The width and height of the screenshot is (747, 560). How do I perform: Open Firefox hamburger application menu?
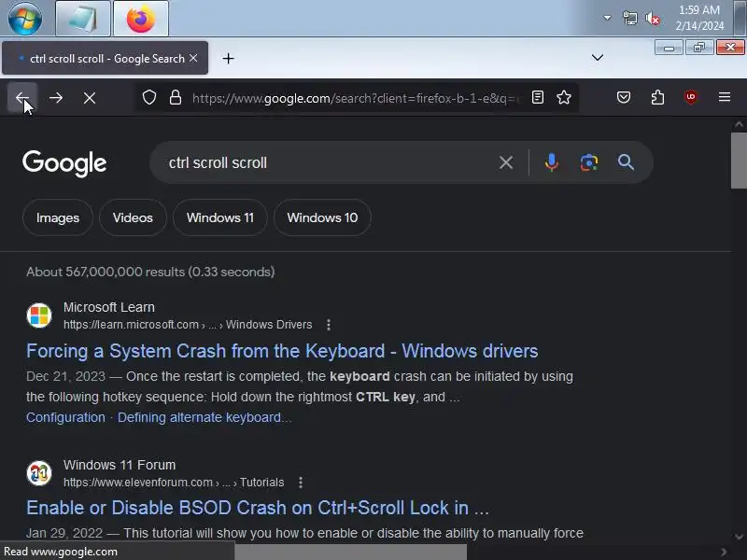tap(725, 97)
